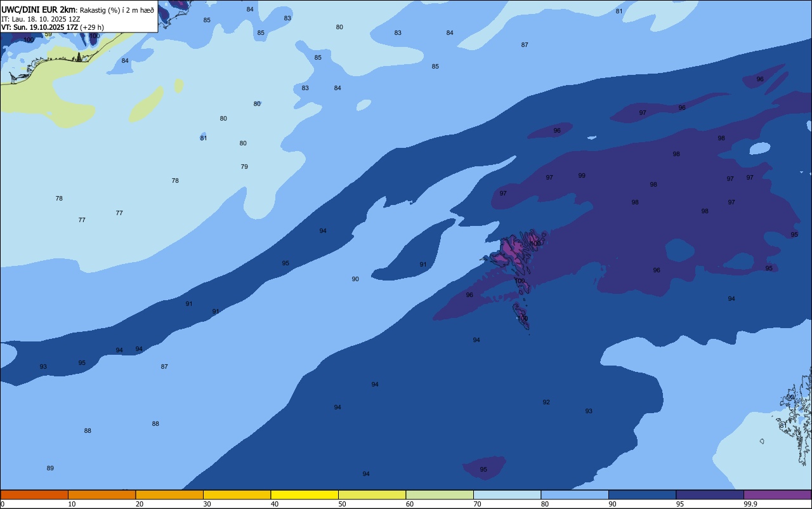This screenshot has height=509, width=812.
Task: Select the golden 30–40 legend swatch
Action: pos(237,494)
